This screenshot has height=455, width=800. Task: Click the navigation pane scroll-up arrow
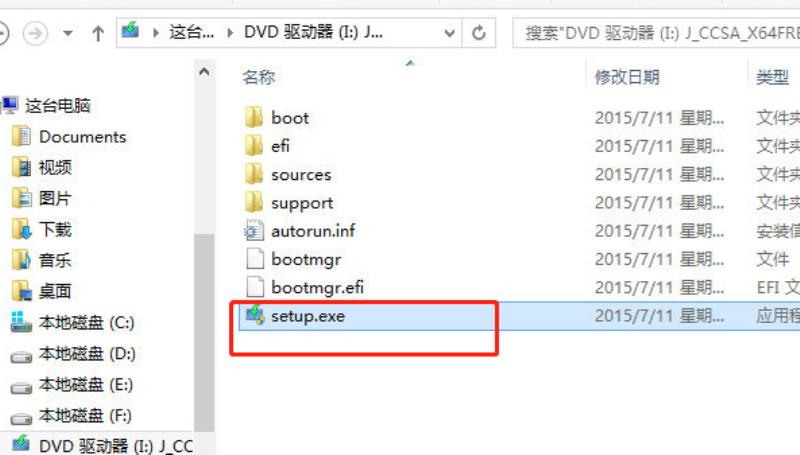click(204, 72)
